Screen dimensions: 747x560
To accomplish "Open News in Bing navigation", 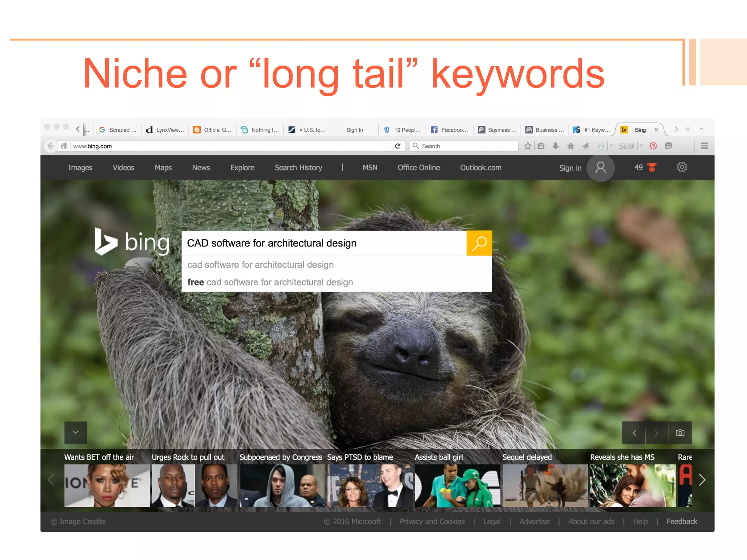I will (201, 168).
